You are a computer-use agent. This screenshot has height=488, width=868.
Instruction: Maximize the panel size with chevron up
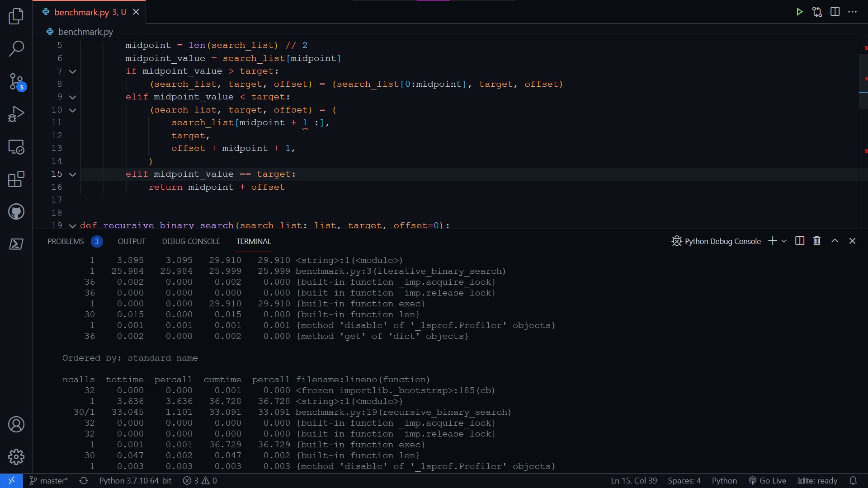[x=835, y=241]
